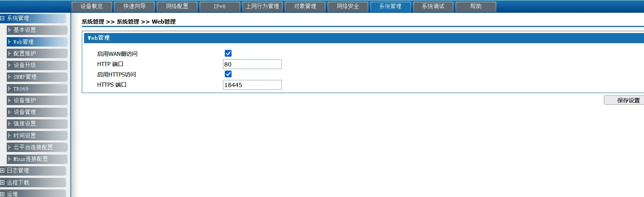Collapse the 系统管理 sidebar section
The height and width of the screenshot is (197, 644).
(33, 18)
